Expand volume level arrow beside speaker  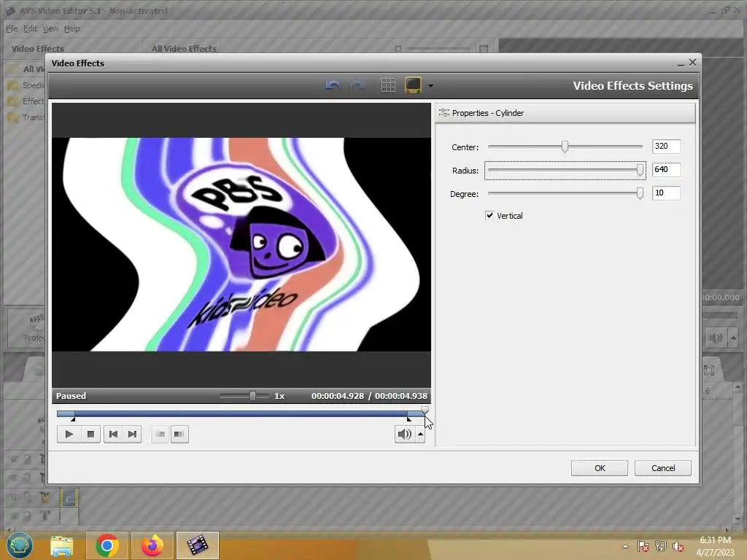click(x=420, y=434)
